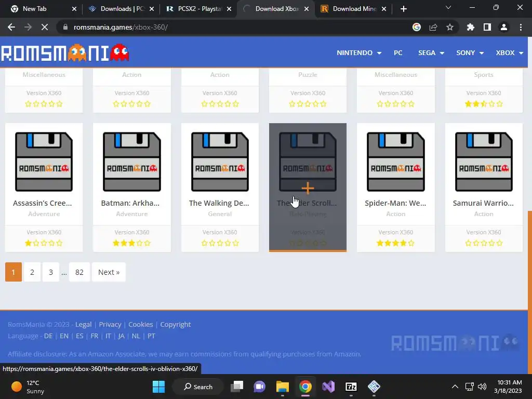
Task: Click Spider-Man's four-star rating
Action: 395,243
